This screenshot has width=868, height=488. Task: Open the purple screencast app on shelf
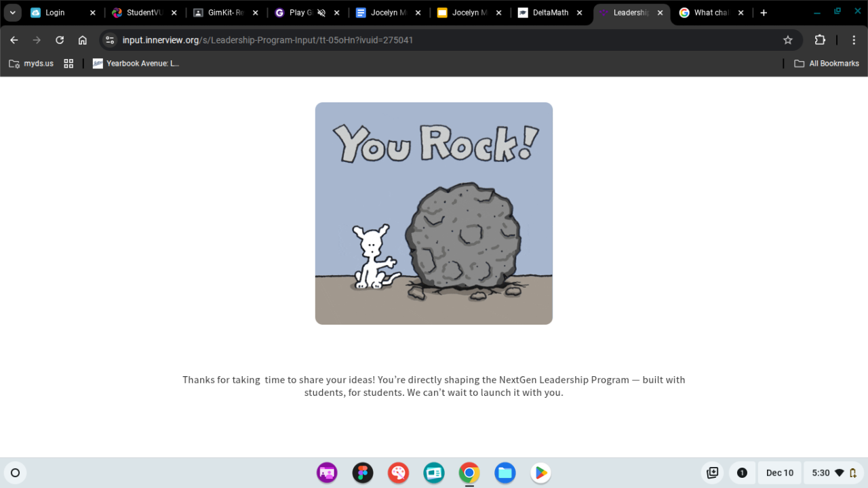(327, 473)
